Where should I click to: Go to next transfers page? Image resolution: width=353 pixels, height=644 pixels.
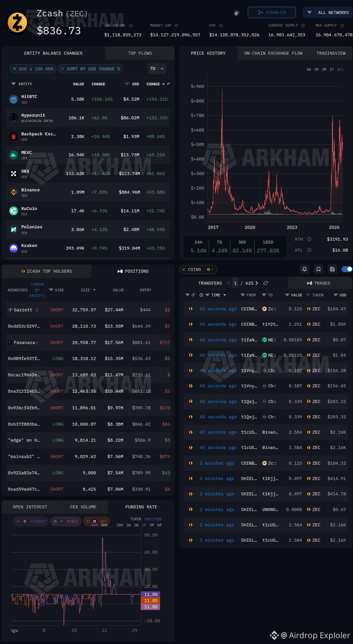(257, 283)
